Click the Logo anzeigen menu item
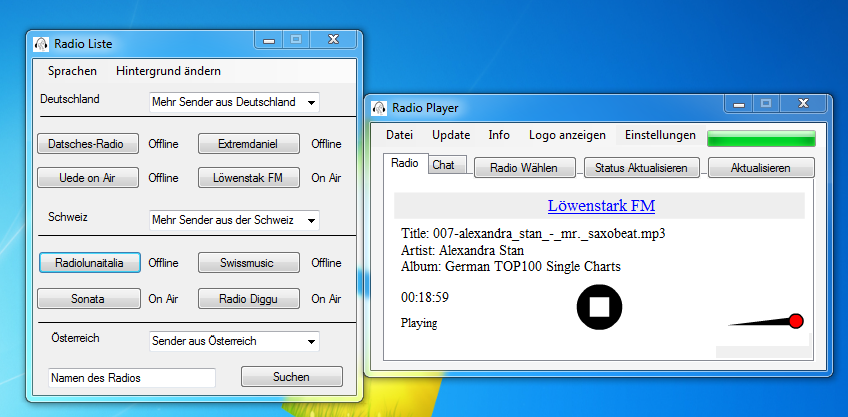The width and height of the screenshot is (848, 417). [x=567, y=135]
